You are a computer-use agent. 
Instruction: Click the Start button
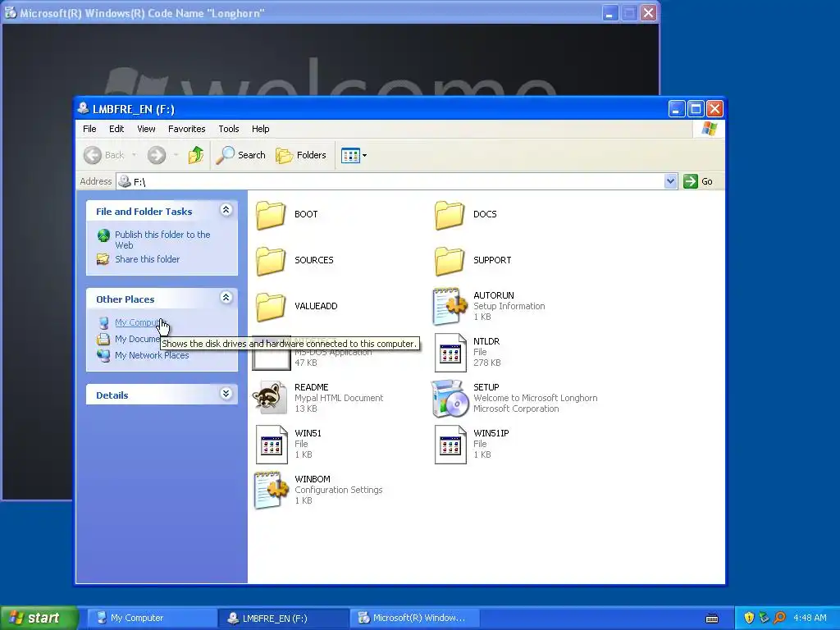(x=39, y=618)
